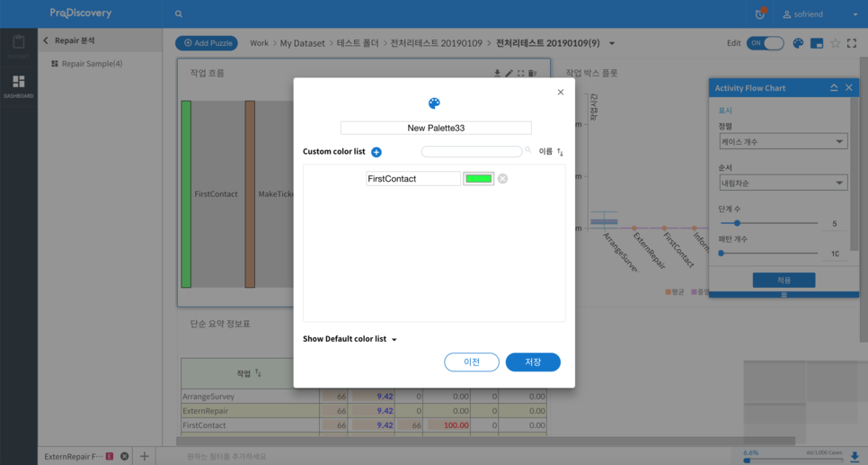Viewport: 868px width, 465px height.
Task: Collapse the Activity Flow Chart panel
Action: click(x=834, y=88)
